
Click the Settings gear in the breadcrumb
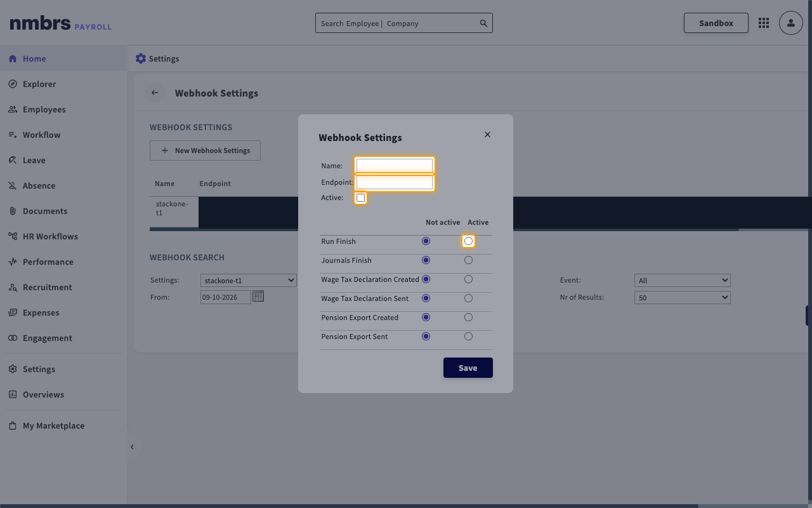coord(141,58)
